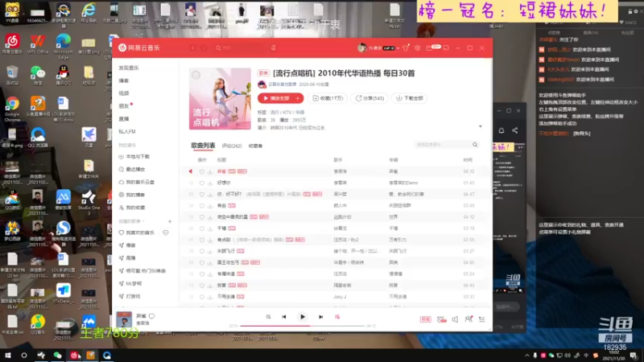
Task: Open the listen-together icon in player bar
Action: (x=469, y=319)
